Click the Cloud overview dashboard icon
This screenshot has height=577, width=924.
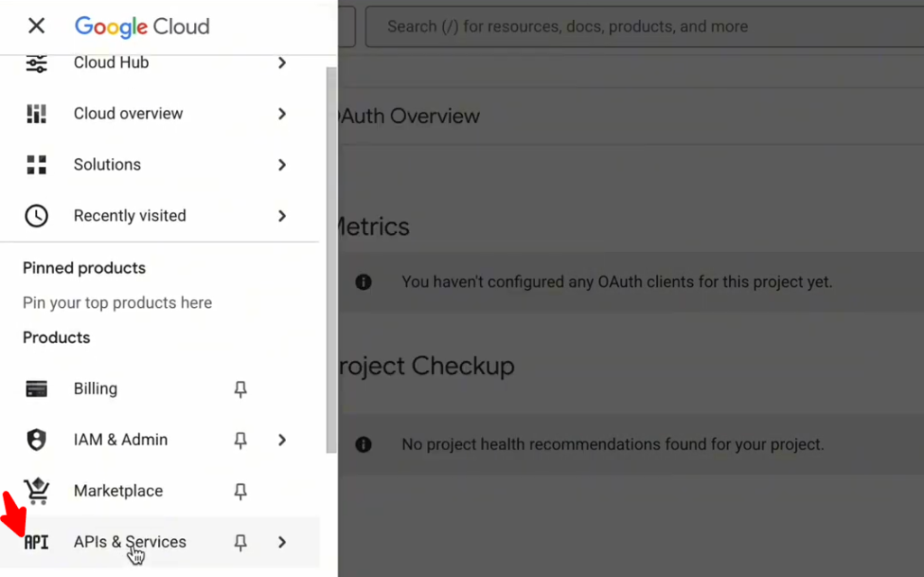pyautogui.click(x=36, y=114)
